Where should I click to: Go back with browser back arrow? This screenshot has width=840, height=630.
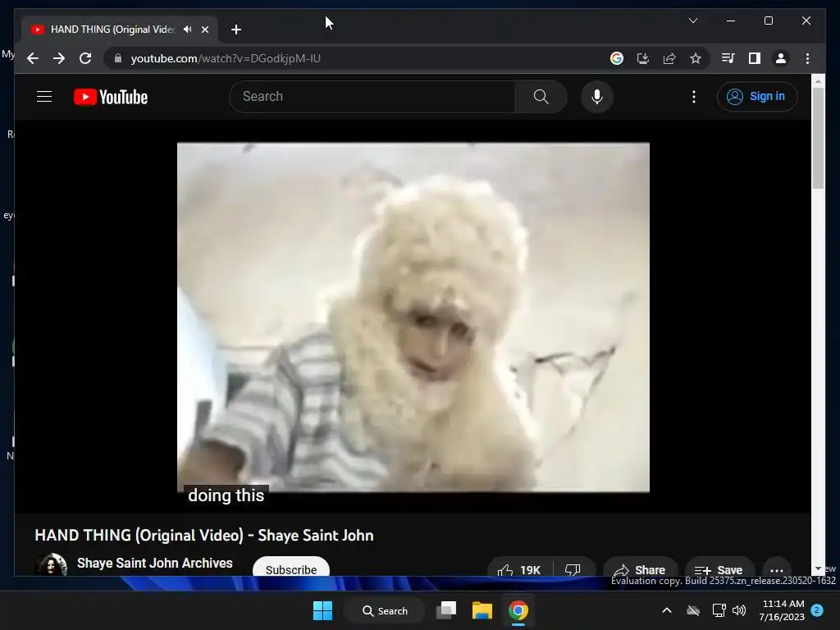click(33, 58)
